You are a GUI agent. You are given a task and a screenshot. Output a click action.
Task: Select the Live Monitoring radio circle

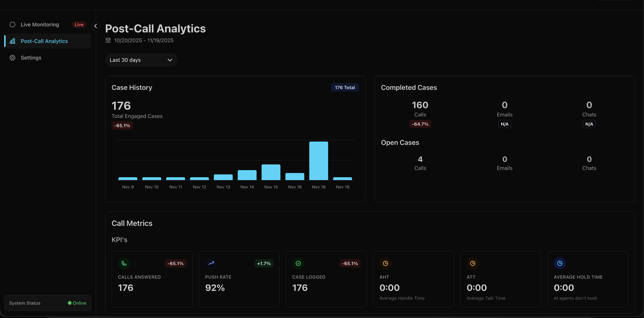pyautogui.click(x=12, y=24)
